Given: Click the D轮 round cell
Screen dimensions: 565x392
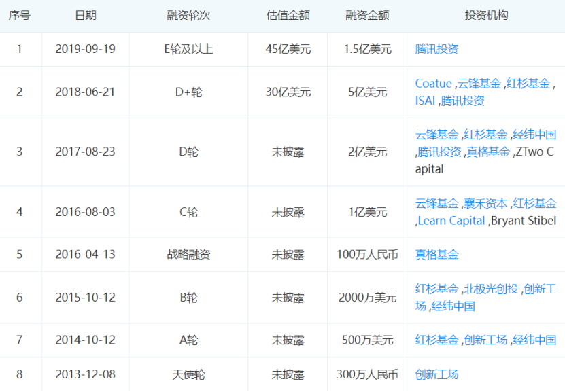Looking at the screenshot, I should coord(188,152).
